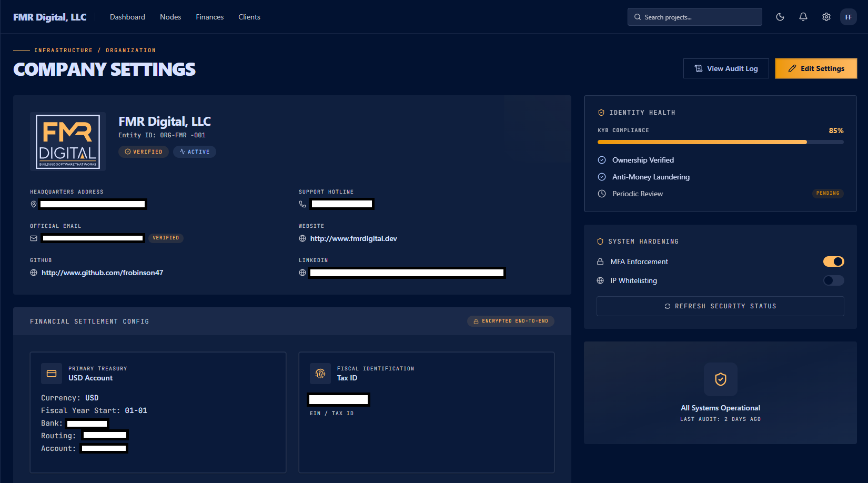The height and width of the screenshot is (483, 868).
Task: Go to the Nodes page
Action: [x=170, y=17]
